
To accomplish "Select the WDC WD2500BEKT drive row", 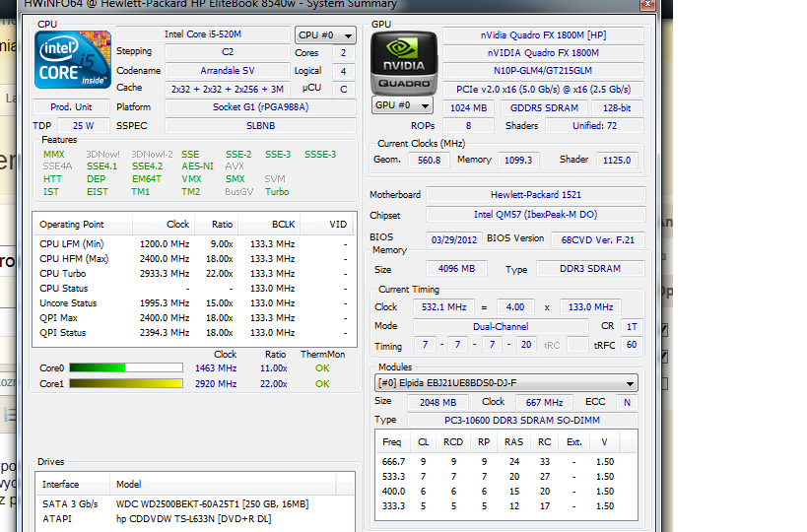I will coord(194,504).
